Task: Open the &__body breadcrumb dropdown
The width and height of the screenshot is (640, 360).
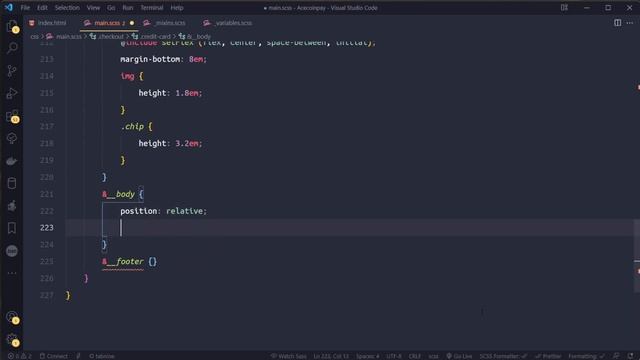Action: point(195,36)
